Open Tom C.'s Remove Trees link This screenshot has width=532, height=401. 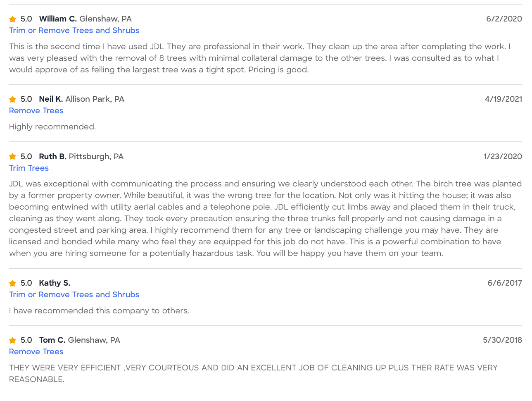click(x=36, y=352)
